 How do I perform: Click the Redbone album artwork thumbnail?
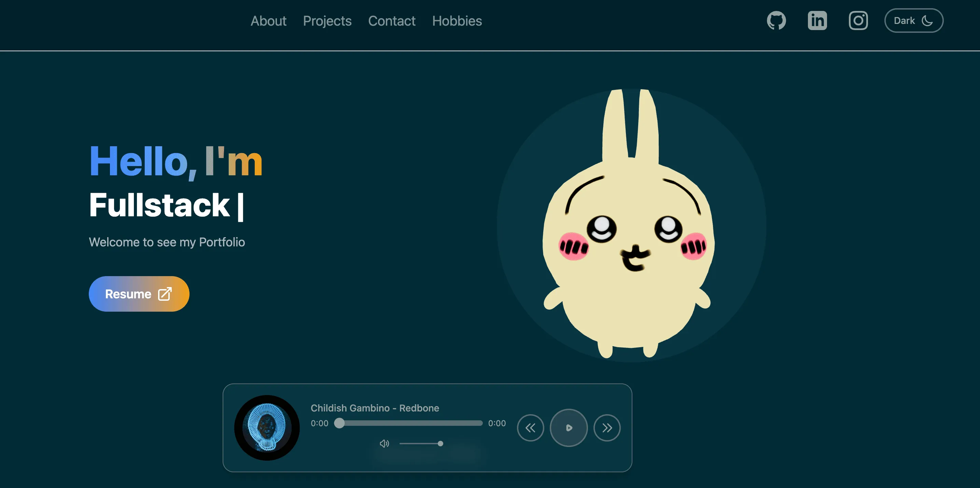click(x=267, y=428)
